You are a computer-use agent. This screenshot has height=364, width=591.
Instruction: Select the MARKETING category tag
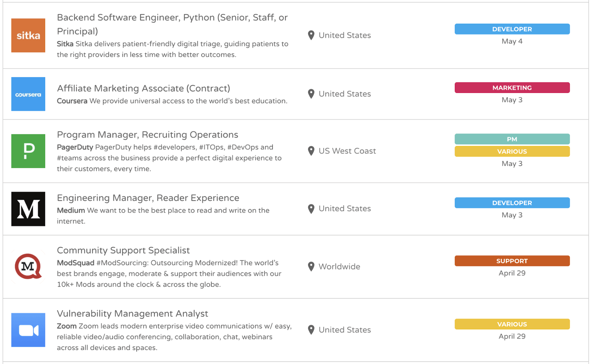[x=512, y=87]
